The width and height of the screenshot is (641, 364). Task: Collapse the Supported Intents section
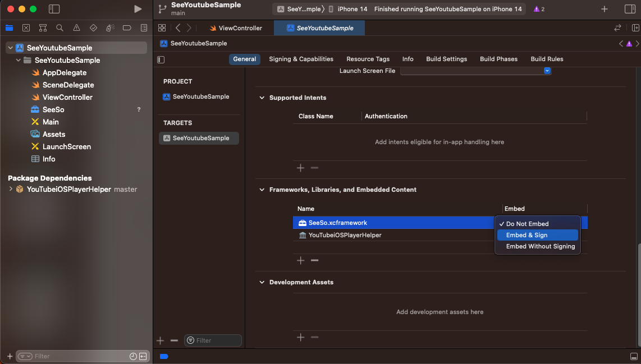coord(262,98)
